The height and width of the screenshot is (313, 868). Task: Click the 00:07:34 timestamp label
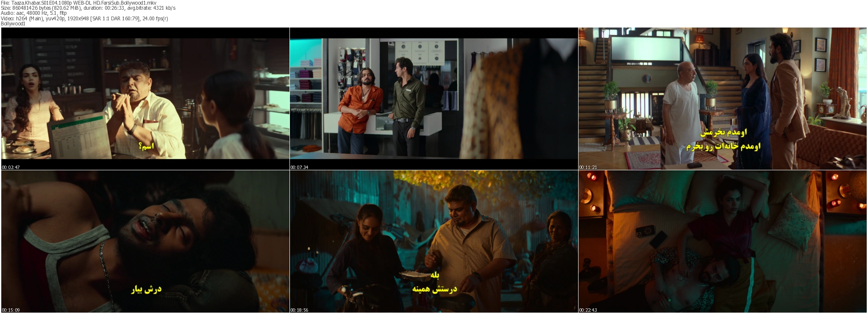click(299, 167)
